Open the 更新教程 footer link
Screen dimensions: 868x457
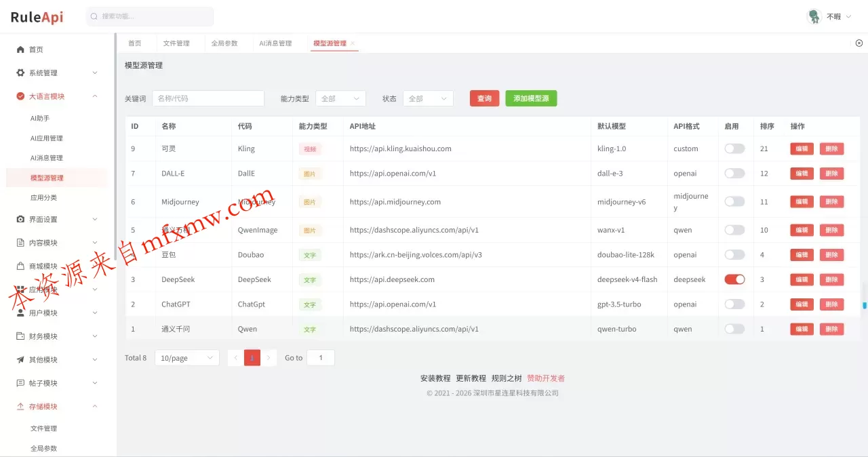(471, 378)
